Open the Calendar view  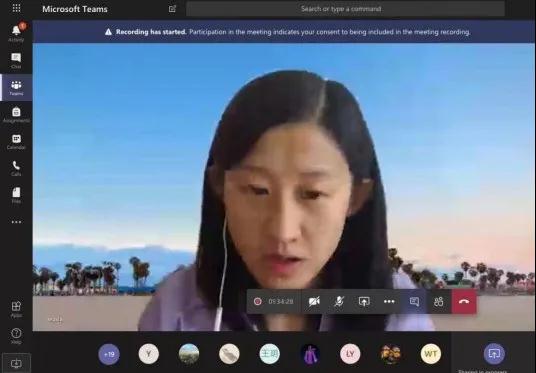point(16,142)
